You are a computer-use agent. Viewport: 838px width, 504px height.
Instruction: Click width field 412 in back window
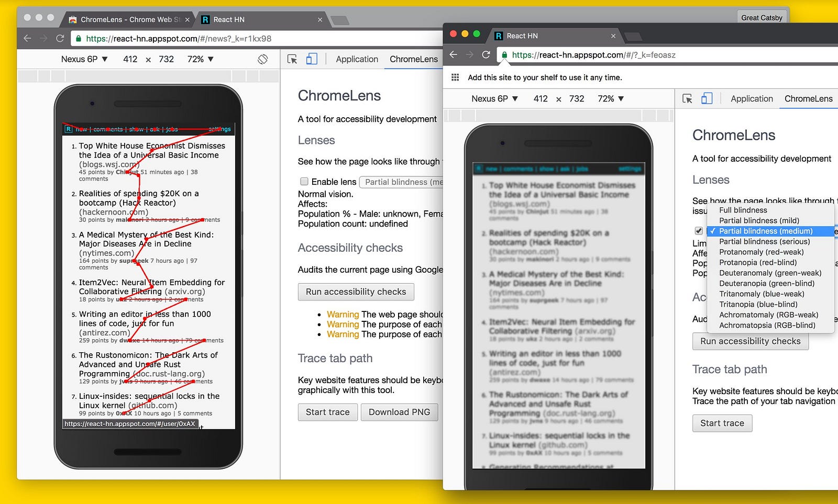pyautogui.click(x=130, y=59)
